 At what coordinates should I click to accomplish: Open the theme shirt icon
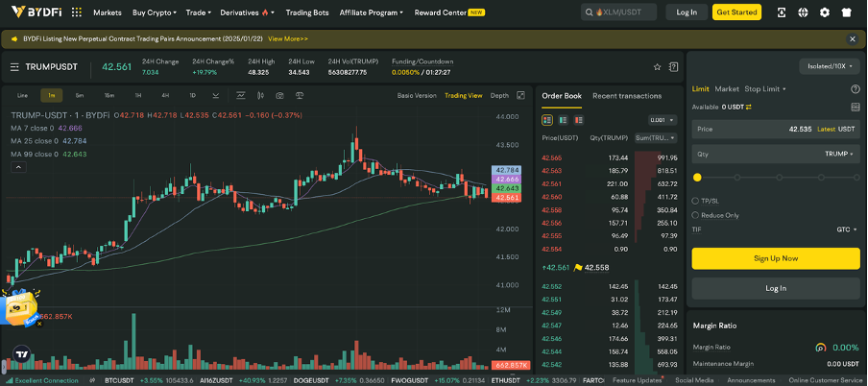click(x=846, y=12)
